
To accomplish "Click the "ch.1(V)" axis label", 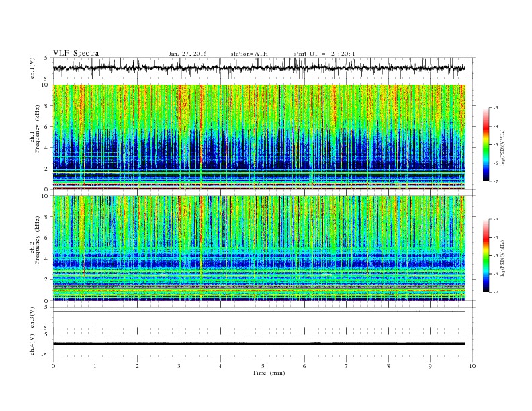I will tap(32, 69).
